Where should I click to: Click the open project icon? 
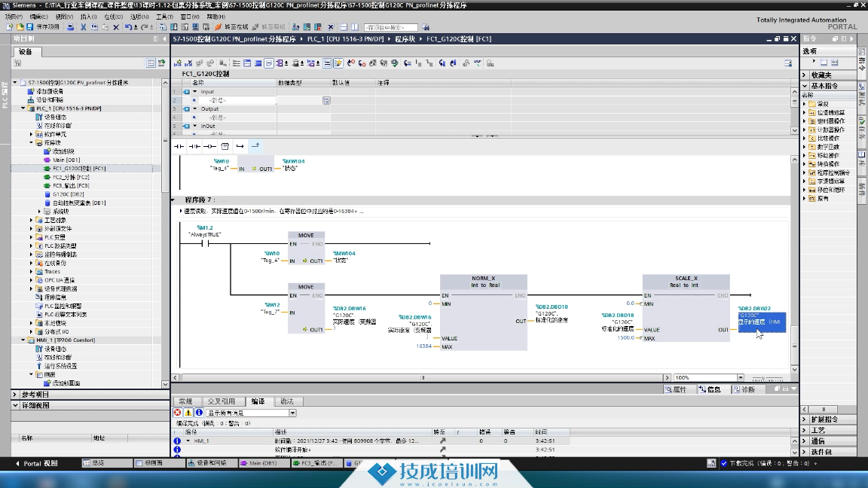20,26
